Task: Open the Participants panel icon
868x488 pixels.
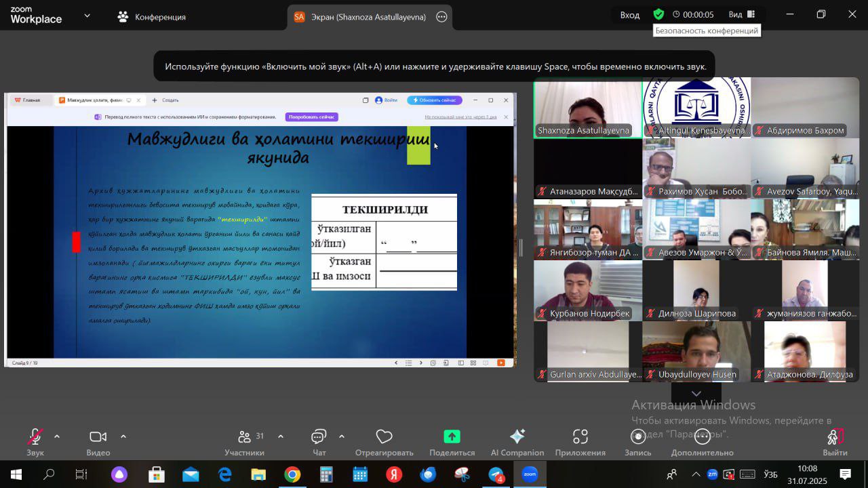Action: pyautogui.click(x=245, y=437)
